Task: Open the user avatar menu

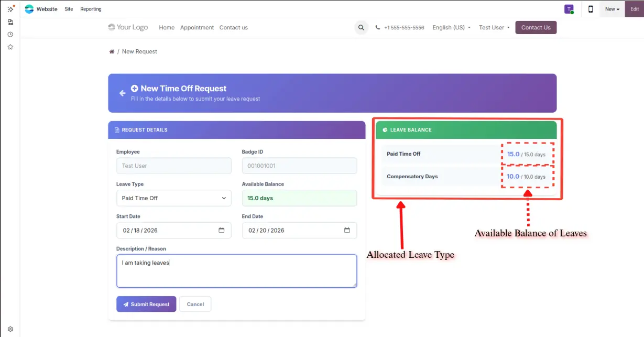Action: coord(569,9)
